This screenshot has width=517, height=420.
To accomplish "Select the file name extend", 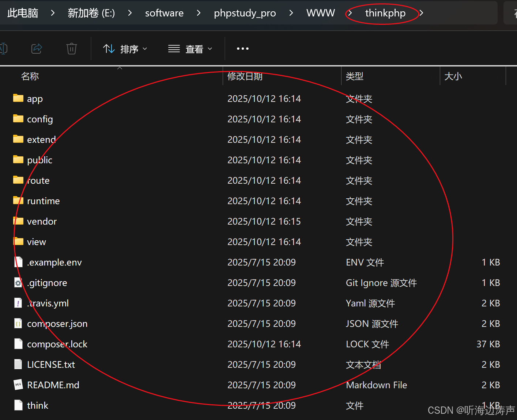I will coord(41,140).
